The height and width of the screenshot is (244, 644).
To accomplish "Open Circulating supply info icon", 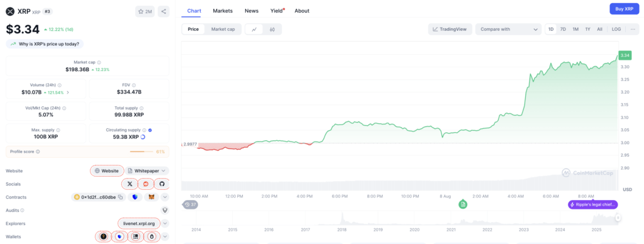I will (x=144, y=130).
